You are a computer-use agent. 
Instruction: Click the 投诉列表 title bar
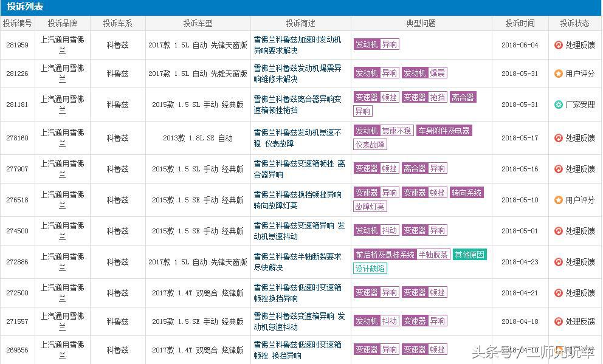[24, 7]
